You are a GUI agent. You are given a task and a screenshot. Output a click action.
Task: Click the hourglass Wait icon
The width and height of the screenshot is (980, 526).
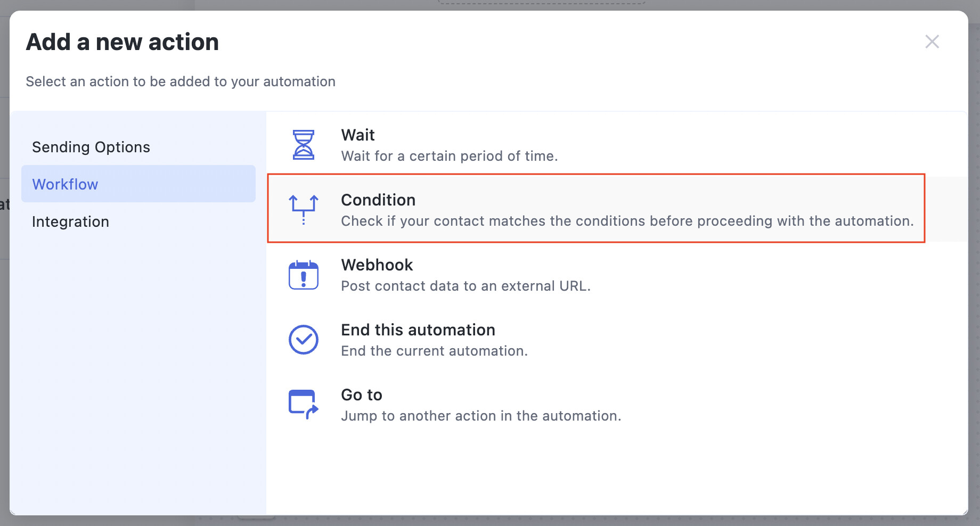pyautogui.click(x=304, y=145)
